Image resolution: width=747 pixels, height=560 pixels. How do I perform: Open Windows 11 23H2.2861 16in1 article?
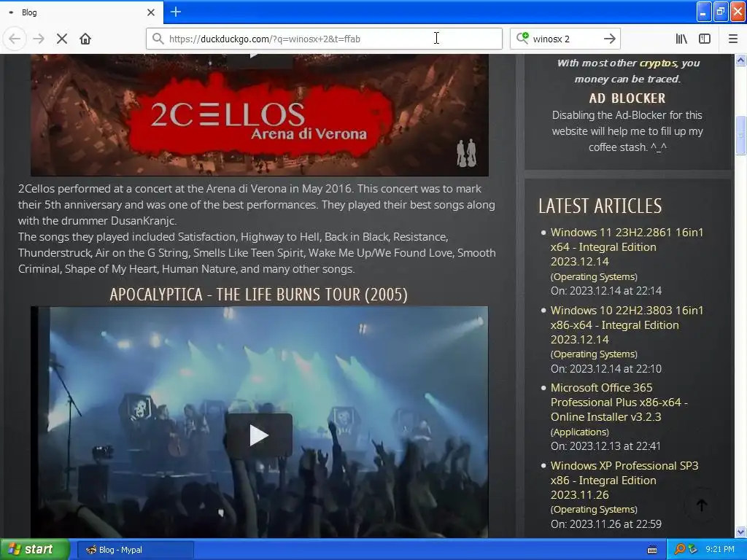[627, 246]
